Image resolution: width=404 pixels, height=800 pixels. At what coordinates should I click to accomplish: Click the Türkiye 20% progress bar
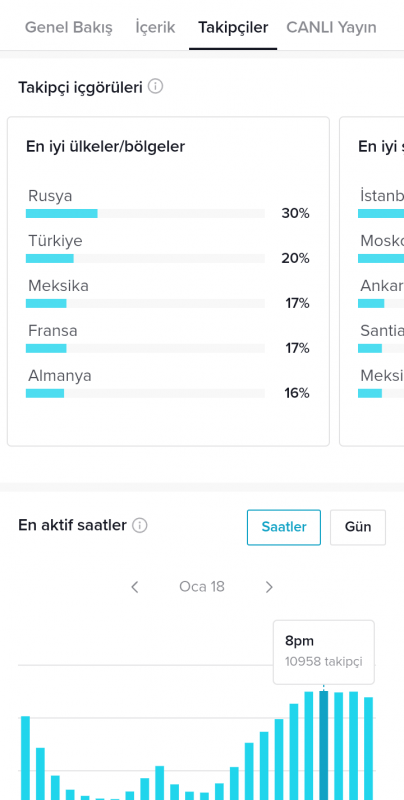145,258
